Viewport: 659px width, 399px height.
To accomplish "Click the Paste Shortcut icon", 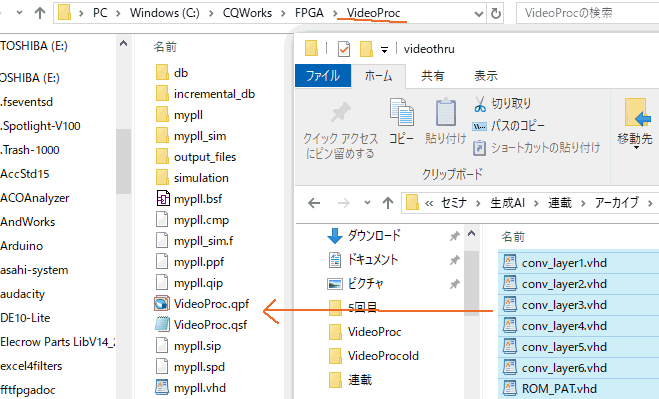I will (479, 148).
